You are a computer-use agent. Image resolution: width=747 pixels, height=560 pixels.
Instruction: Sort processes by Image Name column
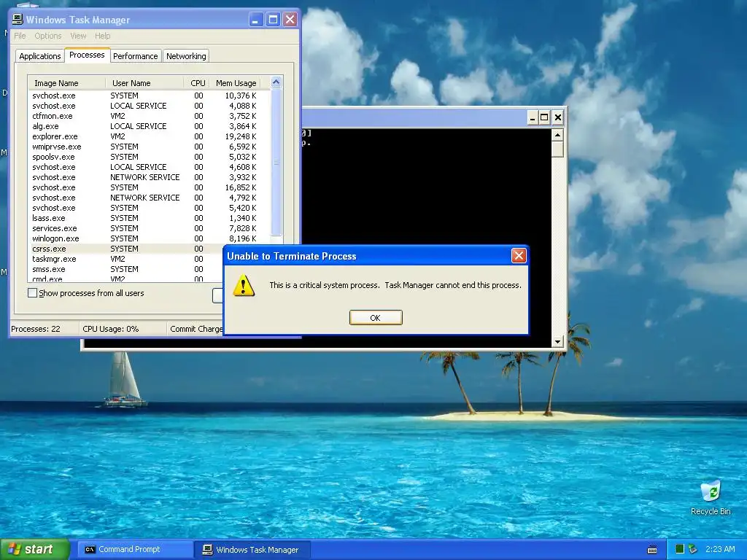click(66, 83)
